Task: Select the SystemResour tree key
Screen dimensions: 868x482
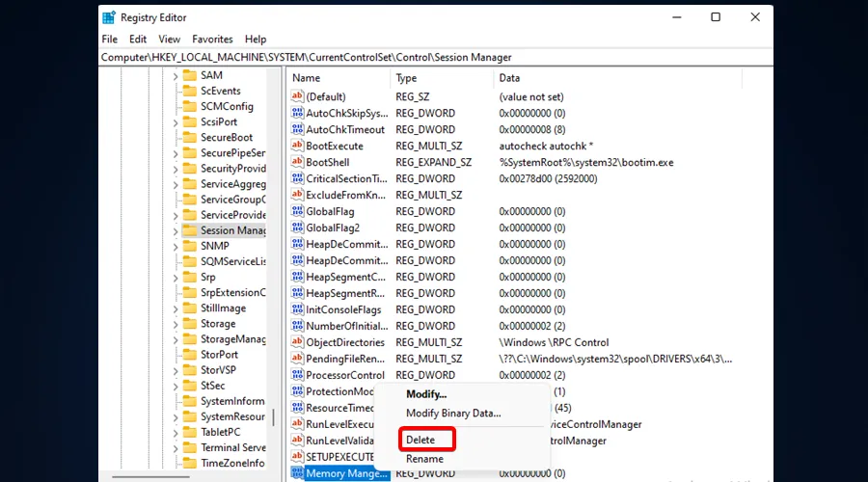Action: 232,416
